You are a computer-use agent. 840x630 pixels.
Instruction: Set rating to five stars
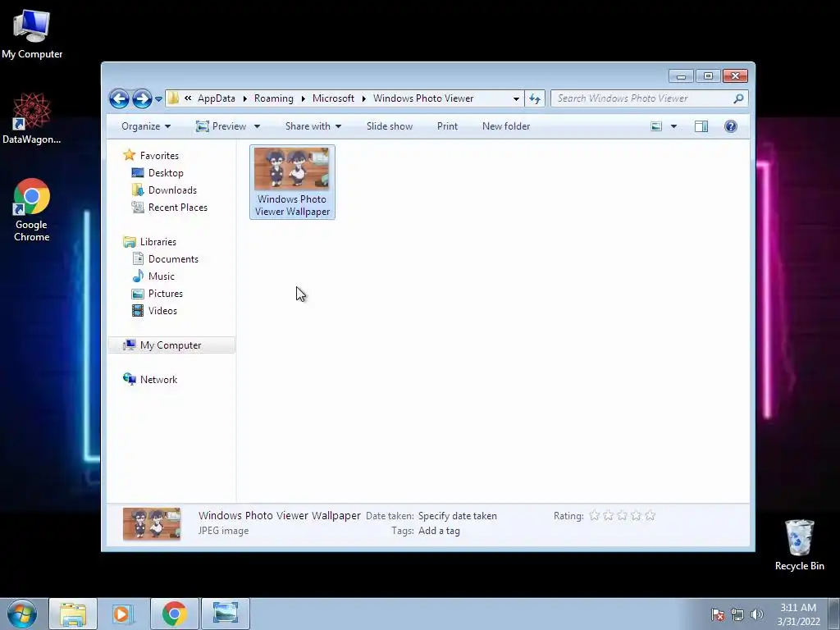(x=650, y=516)
